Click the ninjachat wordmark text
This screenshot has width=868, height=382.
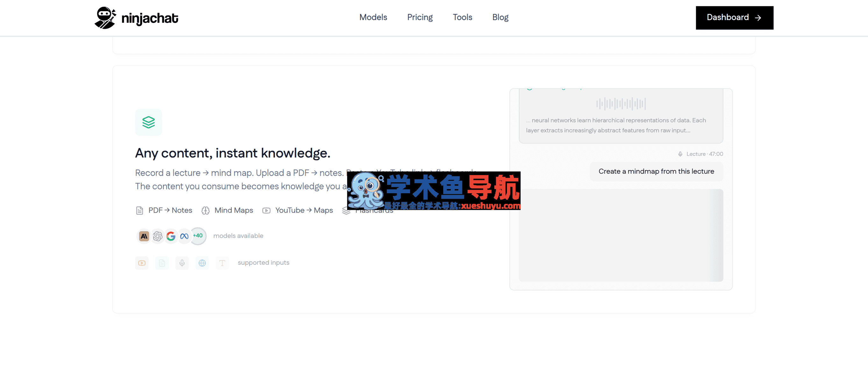point(150,18)
